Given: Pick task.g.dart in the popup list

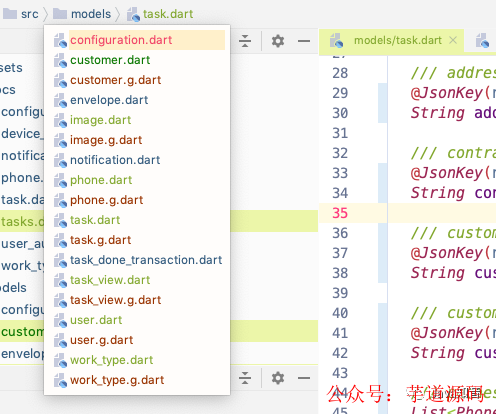Looking at the screenshot, I should (x=101, y=240).
